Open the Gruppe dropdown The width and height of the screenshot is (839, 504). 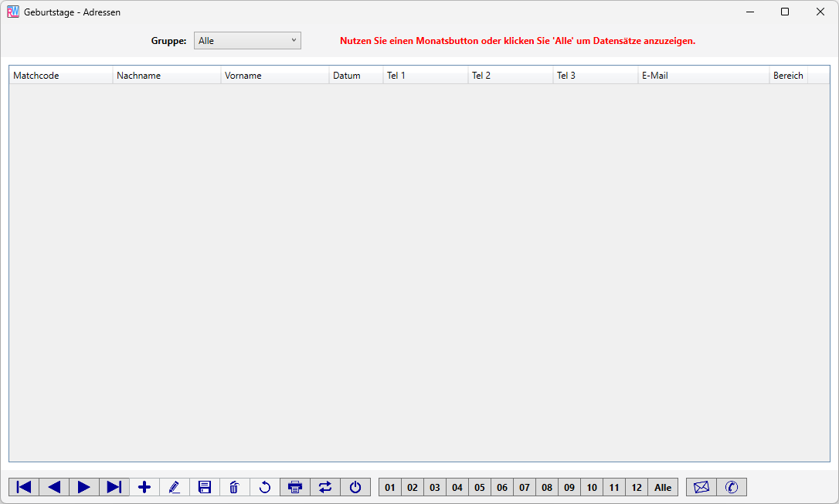[247, 41]
